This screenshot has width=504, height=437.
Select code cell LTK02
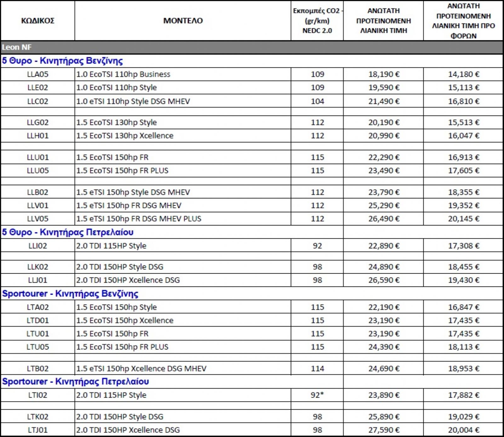[x=37, y=417]
